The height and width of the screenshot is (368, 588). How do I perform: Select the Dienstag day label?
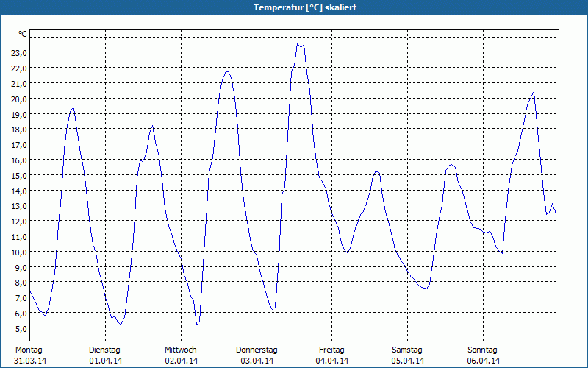(104, 350)
